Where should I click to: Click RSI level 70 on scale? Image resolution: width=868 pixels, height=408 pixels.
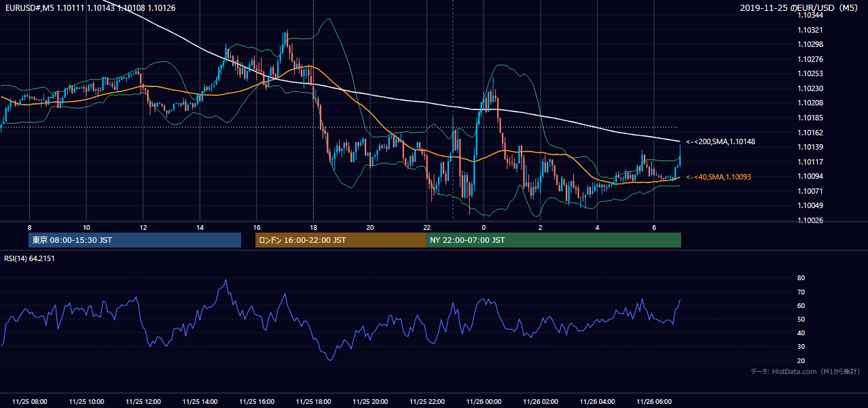[x=801, y=292]
